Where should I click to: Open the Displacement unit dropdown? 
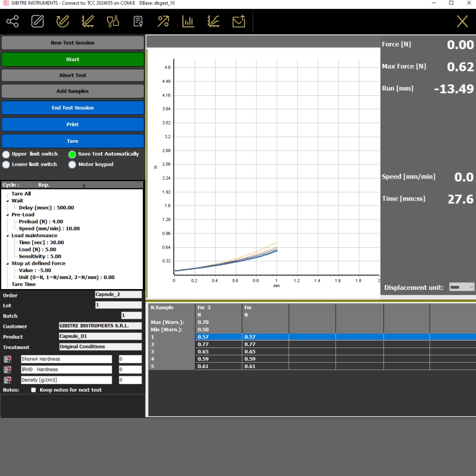461,287
